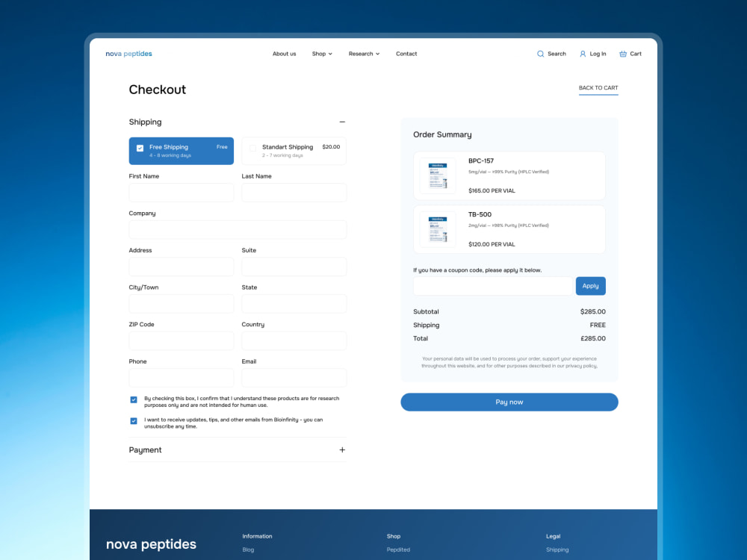Open the footer Pepdited link
This screenshot has height=560, width=747.
pos(398,550)
